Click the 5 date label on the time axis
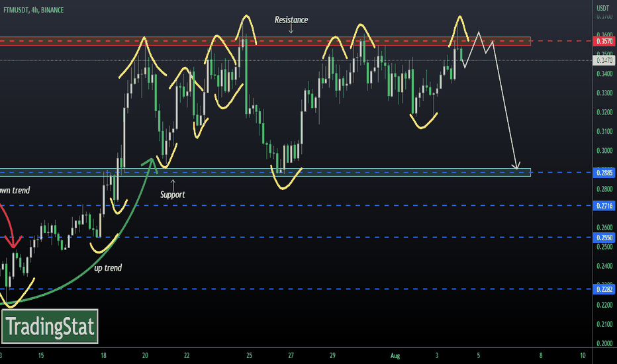Screen dimensions: 617x364 click(479, 356)
